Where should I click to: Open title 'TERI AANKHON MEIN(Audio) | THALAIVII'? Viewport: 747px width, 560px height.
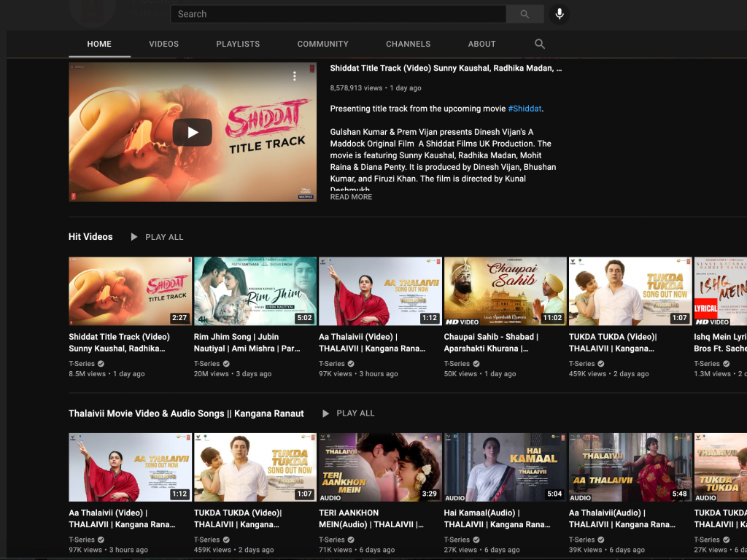pyautogui.click(x=371, y=518)
